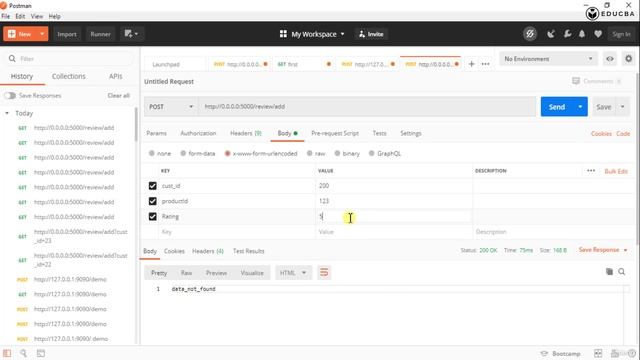
Task: Open the response Headers (4) tab
Action: 208,251
